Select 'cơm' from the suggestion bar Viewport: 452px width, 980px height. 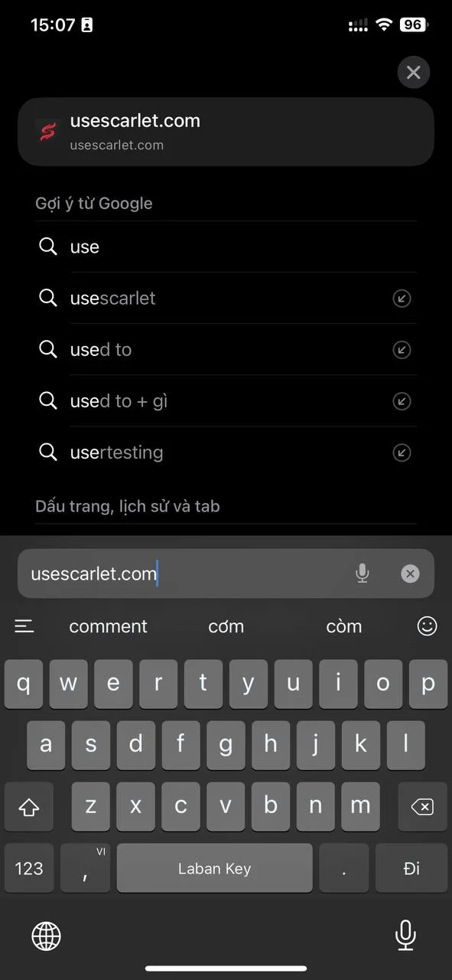pyautogui.click(x=226, y=626)
